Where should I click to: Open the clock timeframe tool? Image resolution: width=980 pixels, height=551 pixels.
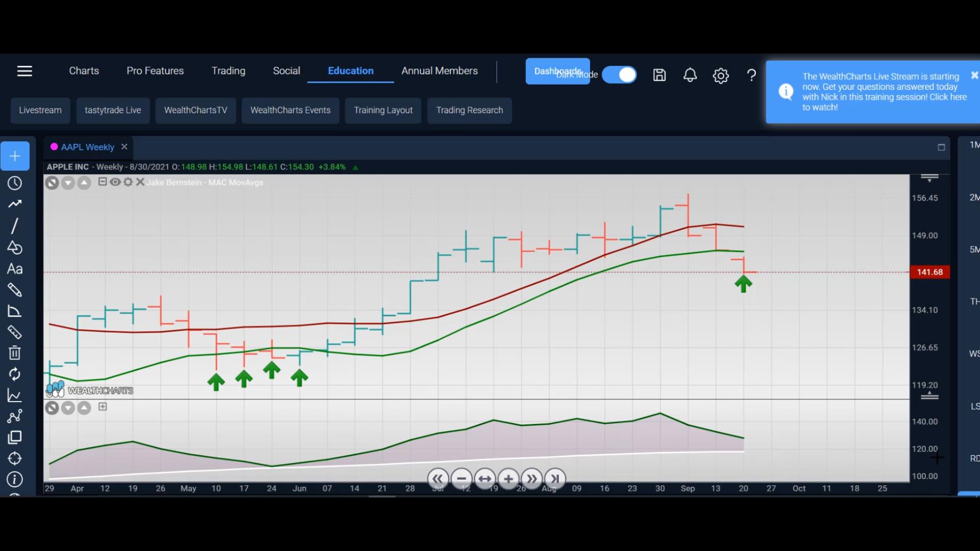pyautogui.click(x=15, y=183)
